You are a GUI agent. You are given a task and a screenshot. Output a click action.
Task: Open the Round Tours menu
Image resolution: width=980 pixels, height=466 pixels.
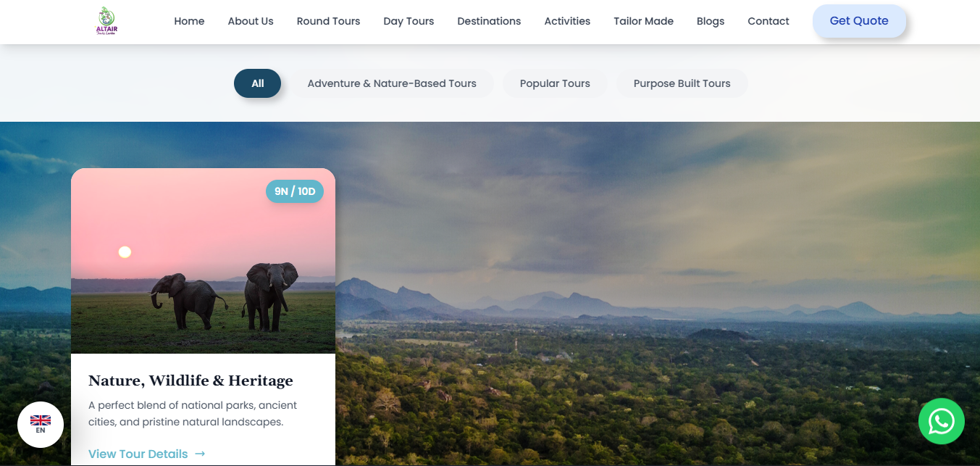[x=328, y=21]
